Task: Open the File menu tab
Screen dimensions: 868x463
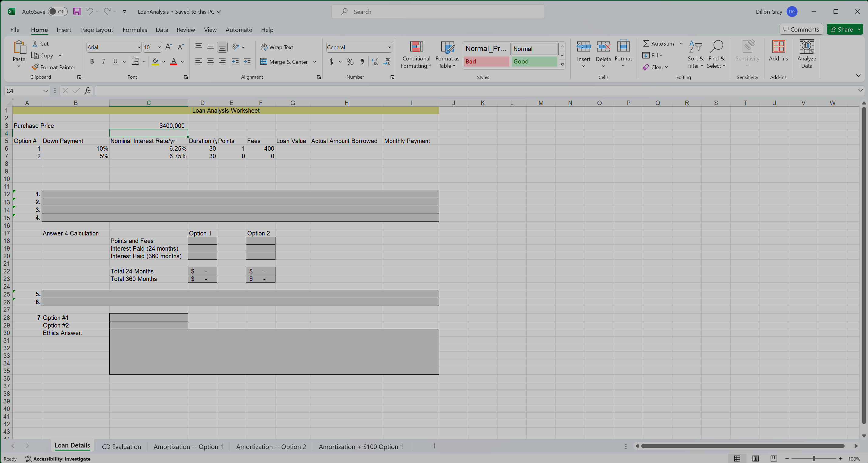Action: point(15,30)
